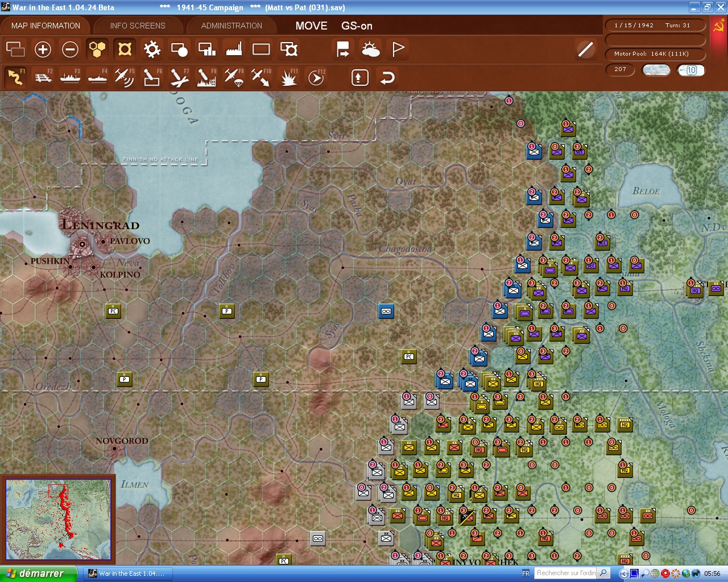This screenshot has height=582, width=728.
Task: Select F7 bomb airfield mode
Action: [179, 77]
